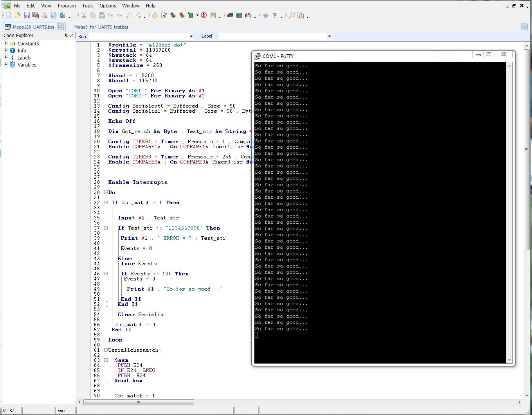Viewport: 532px width, 415px height.
Task: Click the PDF document toolbar icon
Action: pos(301,16)
